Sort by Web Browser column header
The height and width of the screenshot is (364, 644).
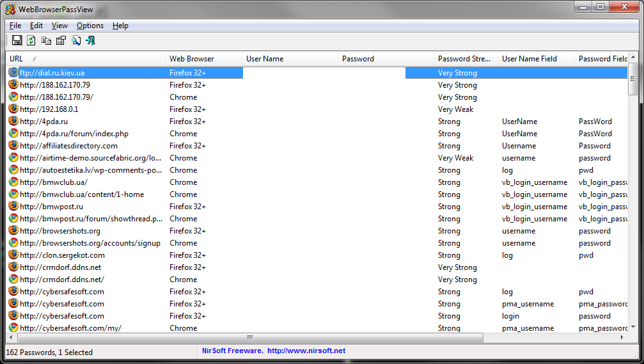click(204, 59)
